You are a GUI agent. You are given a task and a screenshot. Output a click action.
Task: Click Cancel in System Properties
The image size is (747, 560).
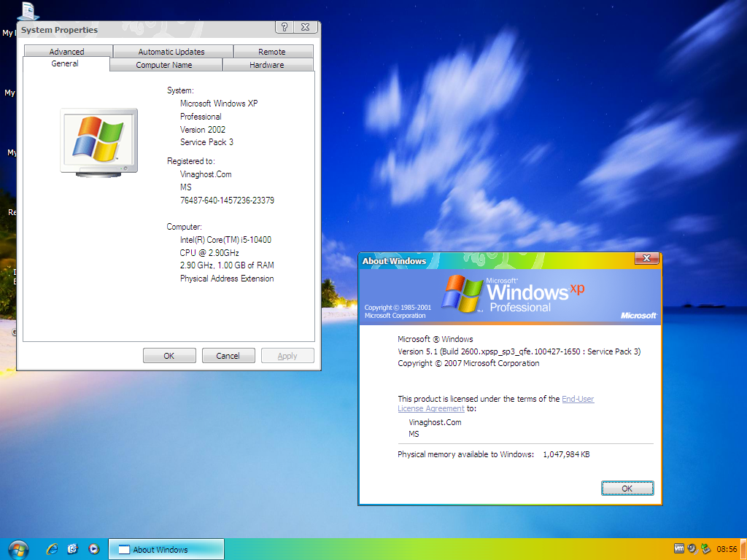pos(228,356)
